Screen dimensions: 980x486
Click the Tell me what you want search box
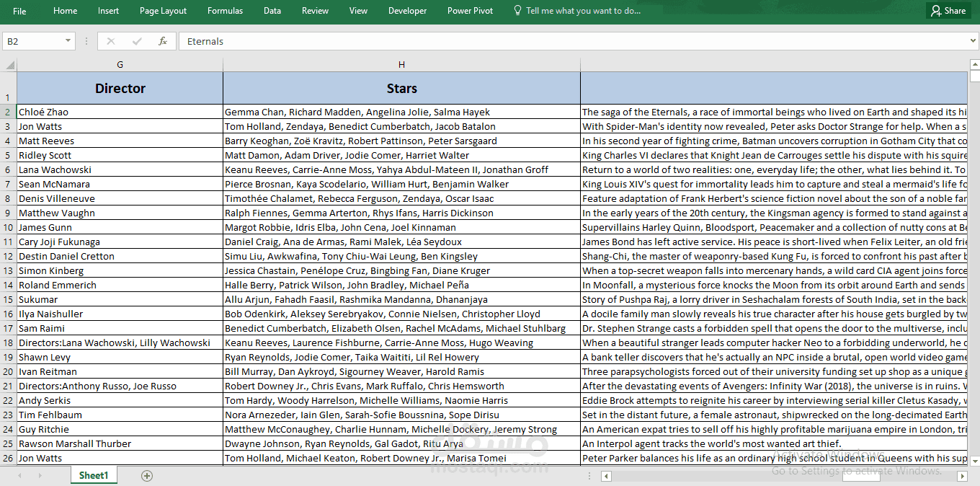click(x=576, y=11)
